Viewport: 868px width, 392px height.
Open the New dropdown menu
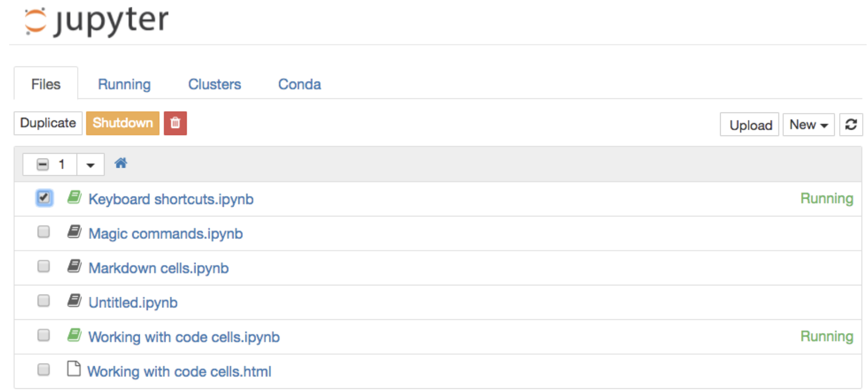pyautogui.click(x=809, y=125)
